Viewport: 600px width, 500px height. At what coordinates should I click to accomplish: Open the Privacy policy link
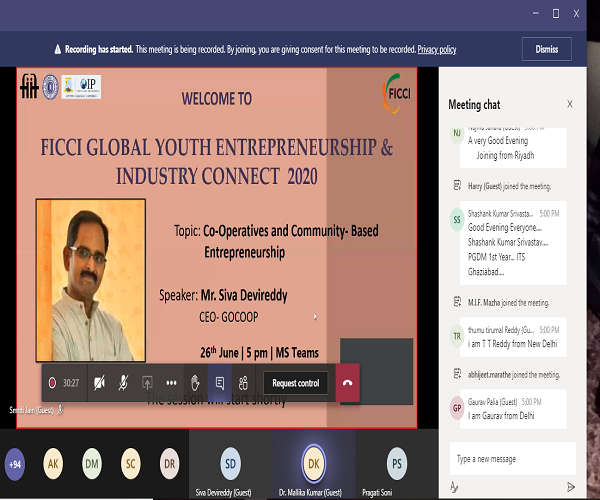[x=437, y=49]
